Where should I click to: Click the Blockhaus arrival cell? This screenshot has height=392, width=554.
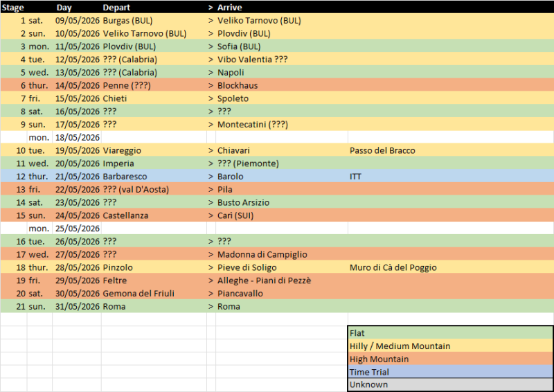[x=238, y=86]
